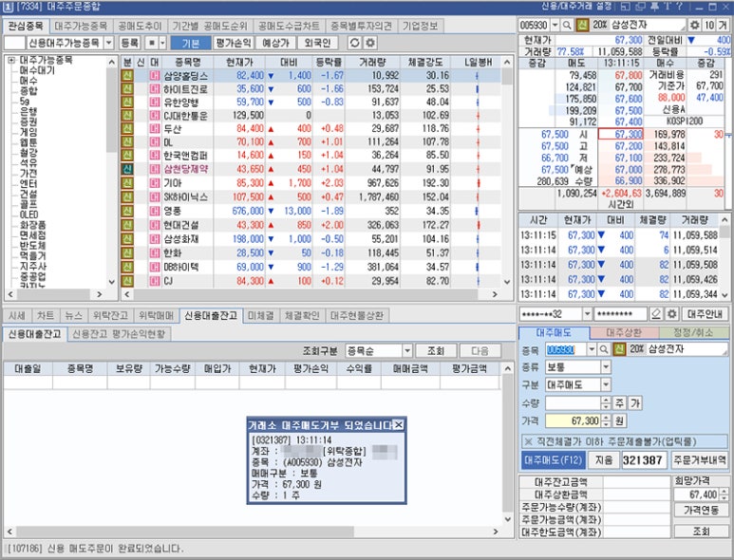Click the 가격 price spinner
This screenshot has width=734, height=560.
[x=606, y=420]
